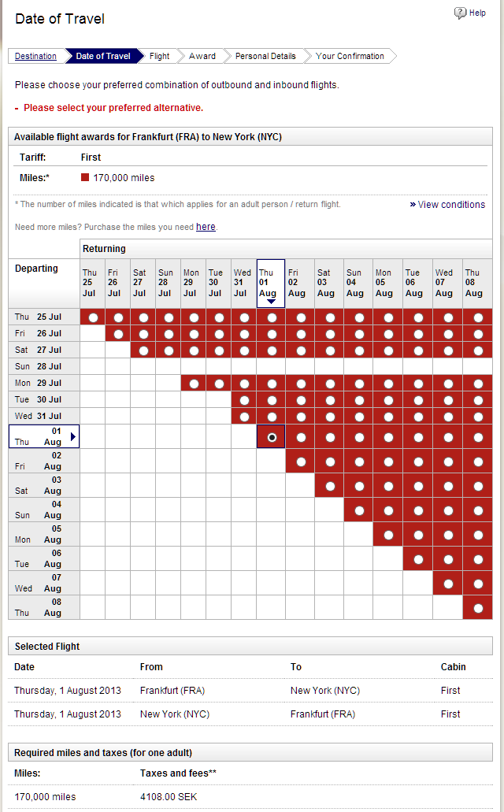Click the down arrow under Thu 01 Aug column
The height and width of the screenshot is (812, 504).
click(271, 302)
